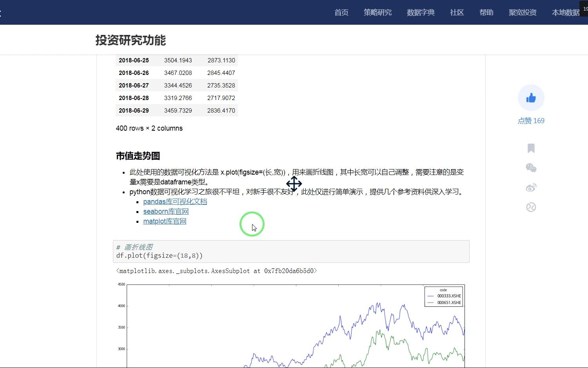Select the 2018-06-25 row date cell

pyautogui.click(x=134, y=60)
